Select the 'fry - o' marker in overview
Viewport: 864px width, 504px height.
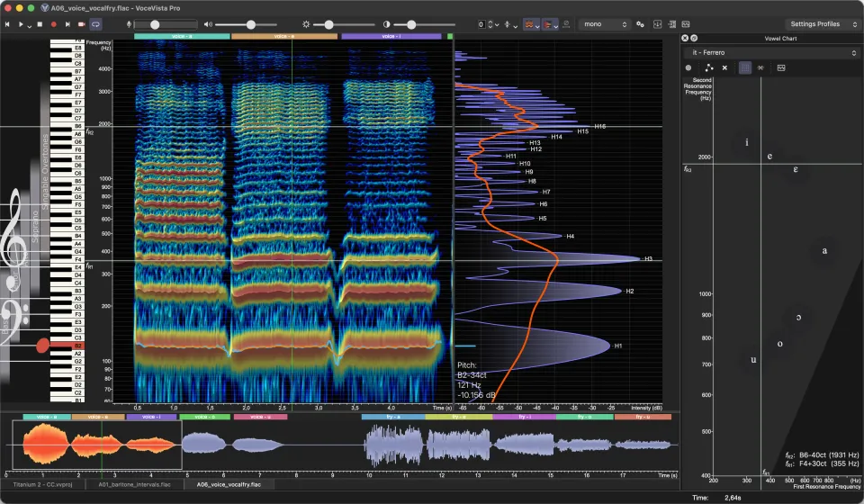coord(585,417)
